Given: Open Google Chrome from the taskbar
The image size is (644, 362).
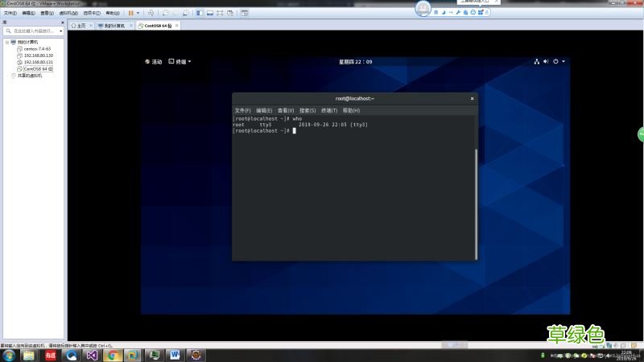Looking at the screenshot, I should (x=113, y=355).
